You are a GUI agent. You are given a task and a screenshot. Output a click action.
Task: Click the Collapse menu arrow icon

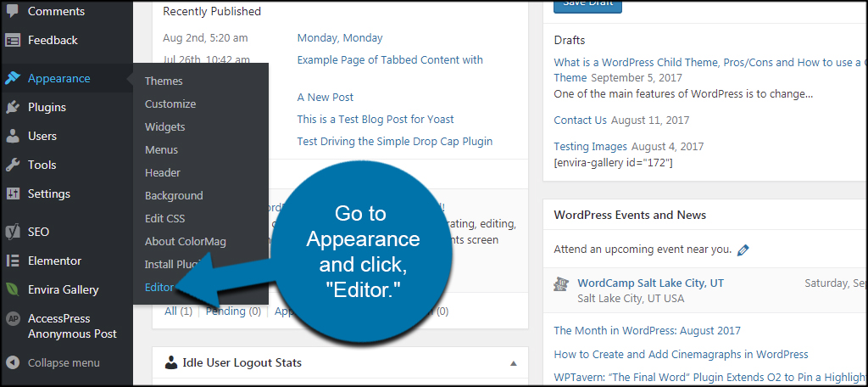click(x=12, y=363)
